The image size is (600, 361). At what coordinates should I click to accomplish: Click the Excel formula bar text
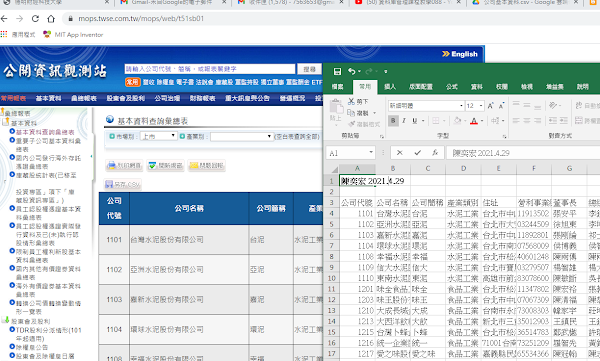click(481, 153)
